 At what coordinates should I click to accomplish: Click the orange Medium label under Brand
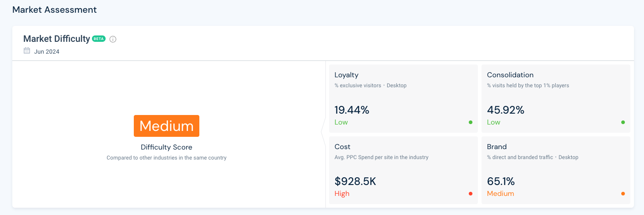[500, 194]
